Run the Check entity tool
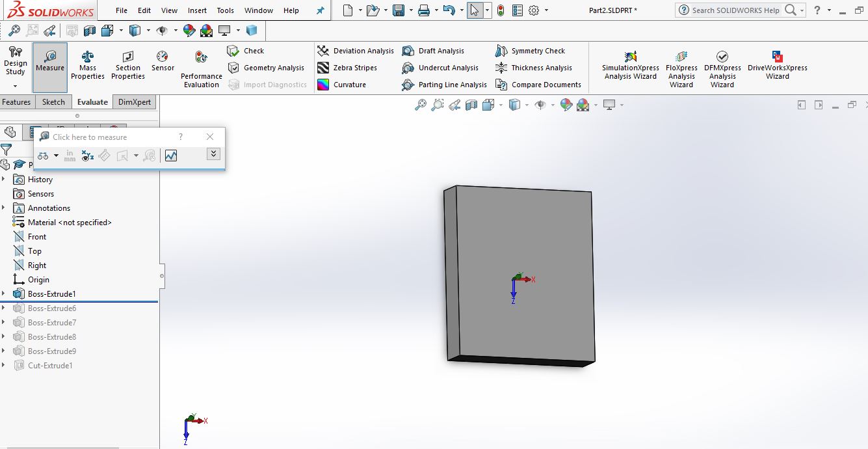This screenshot has height=449, width=868. pos(246,51)
